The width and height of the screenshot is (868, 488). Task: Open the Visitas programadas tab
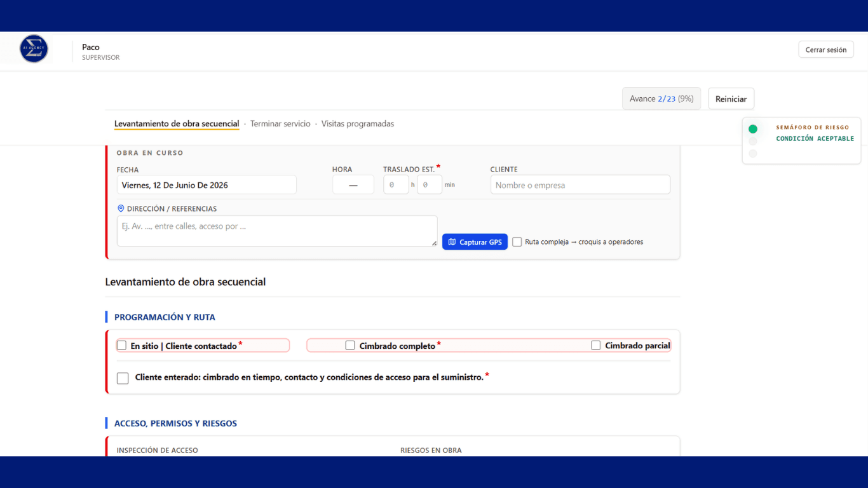[x=358, y=124]
